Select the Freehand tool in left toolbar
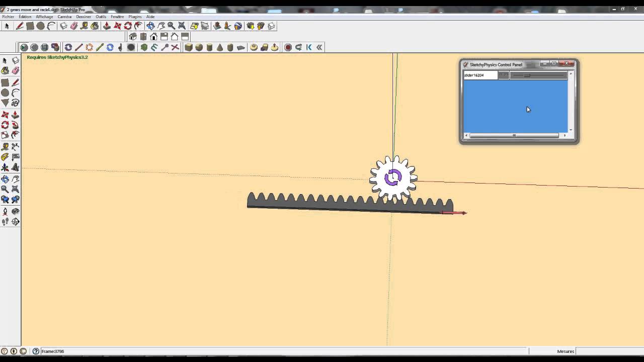Screen dimensions: 644x362 16,103
